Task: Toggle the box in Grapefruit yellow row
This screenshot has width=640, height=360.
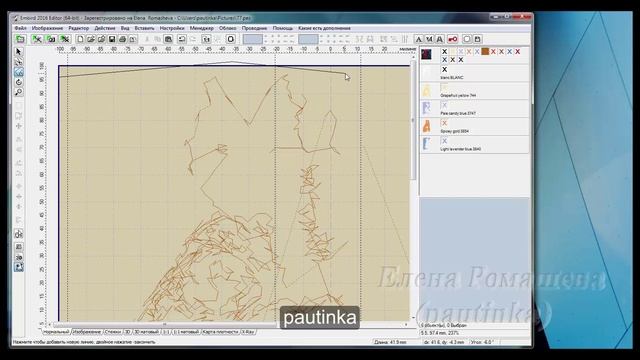Action: [444, 87]
